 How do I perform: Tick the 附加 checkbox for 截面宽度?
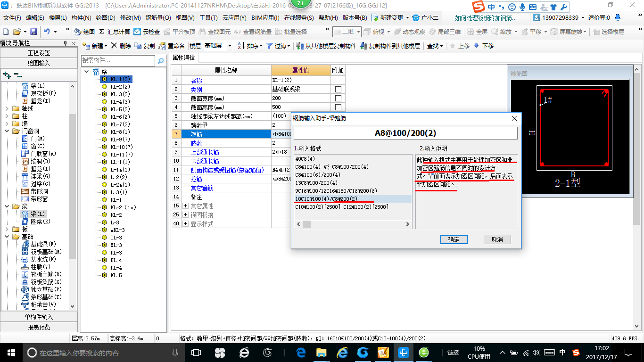[x=338, y=99]
